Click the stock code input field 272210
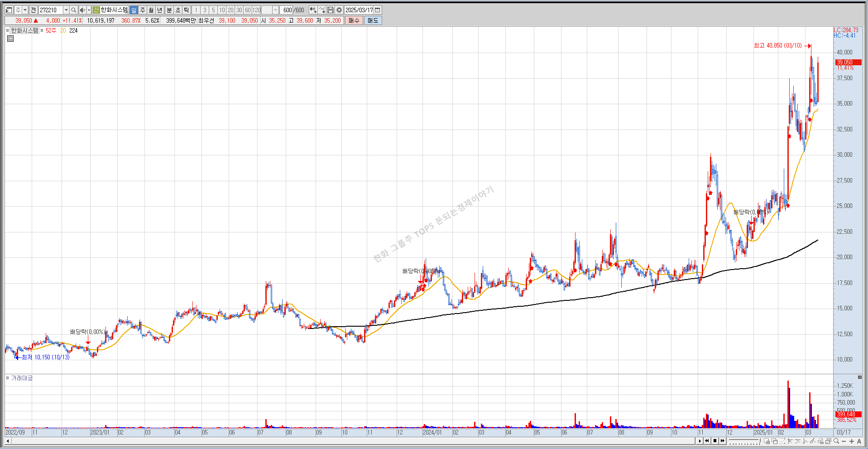 click(x=51, y=10)
